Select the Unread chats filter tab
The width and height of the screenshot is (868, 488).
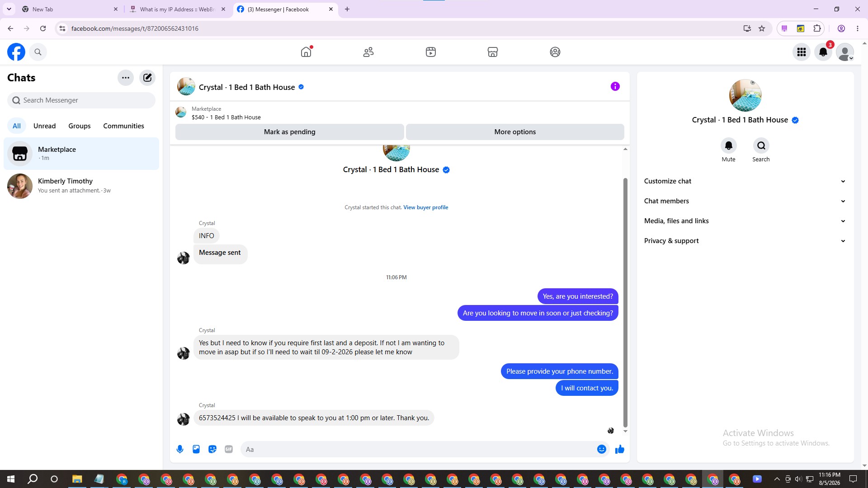point(45,126)
